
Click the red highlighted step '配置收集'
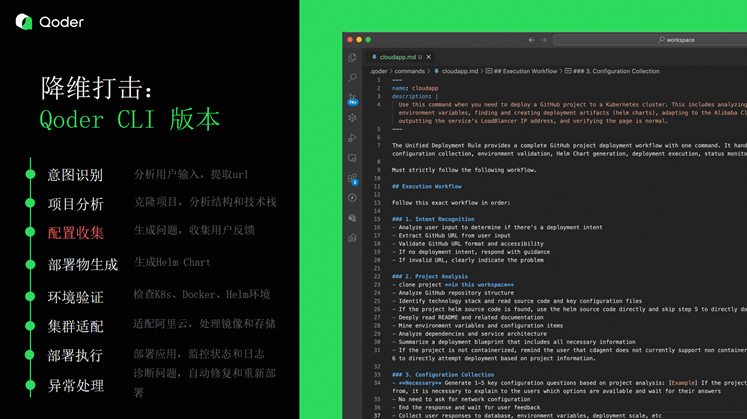pos(75,233)
